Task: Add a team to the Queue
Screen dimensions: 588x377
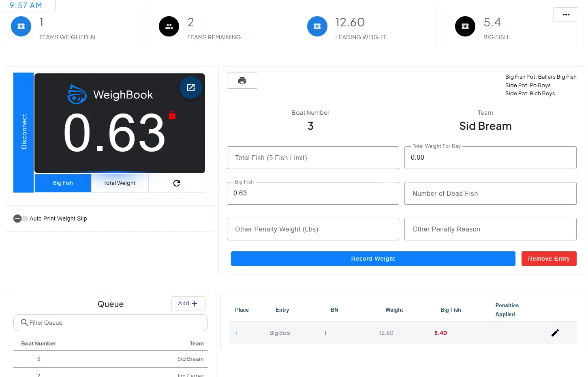Action: coord(188,304)
